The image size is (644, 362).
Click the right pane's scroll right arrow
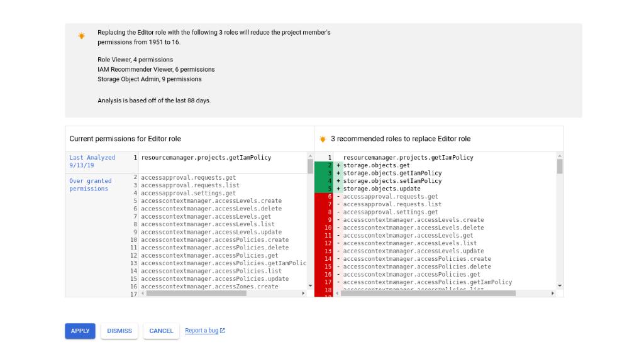click(x=553, y=293)
